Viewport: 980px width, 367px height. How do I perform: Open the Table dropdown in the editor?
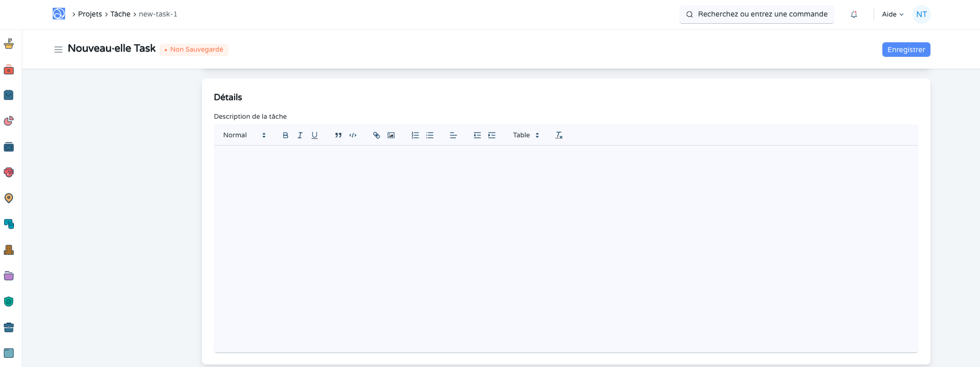(526, 135)
